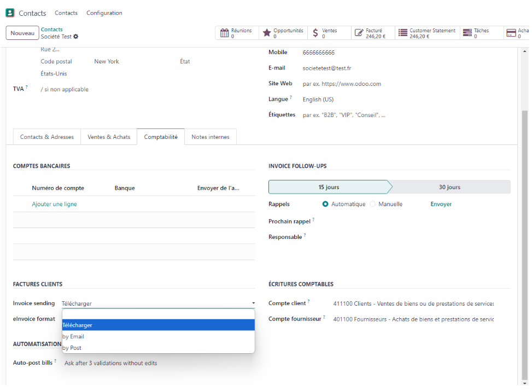Click the Opportunités star icon
532x392 pixels.
pos(267,33)
